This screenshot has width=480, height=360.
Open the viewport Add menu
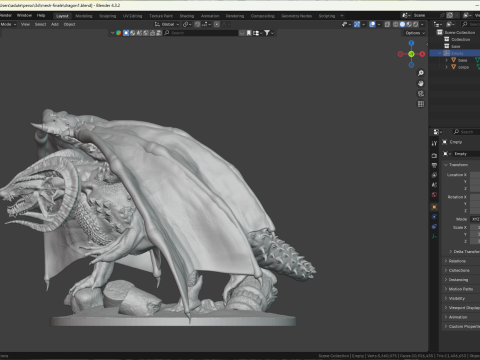55,24
